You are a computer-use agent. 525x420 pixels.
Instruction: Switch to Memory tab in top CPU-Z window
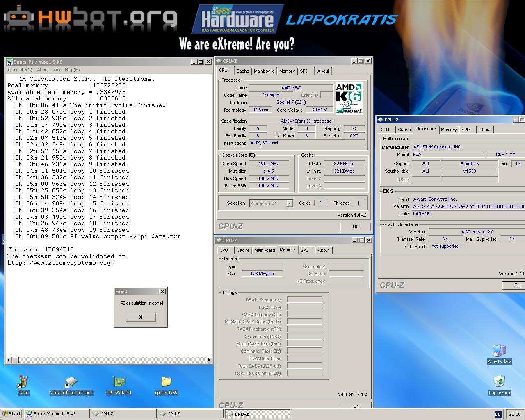pos(287,71)
